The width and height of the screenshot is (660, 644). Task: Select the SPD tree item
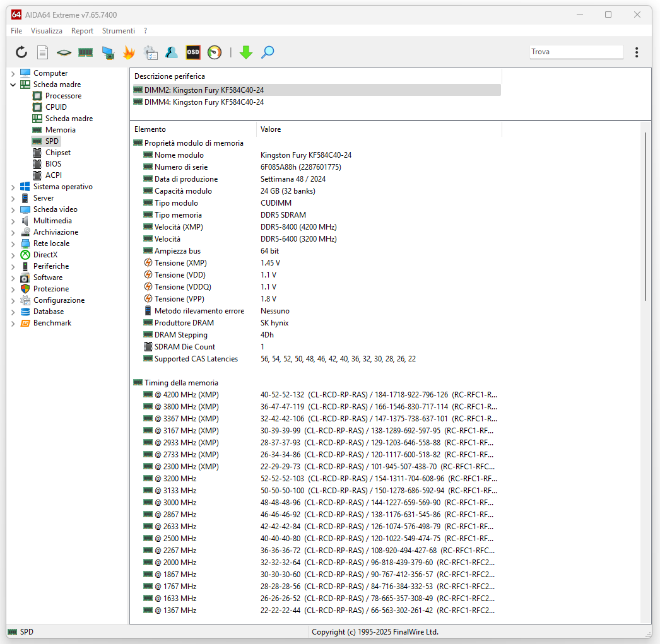point(52,141)
